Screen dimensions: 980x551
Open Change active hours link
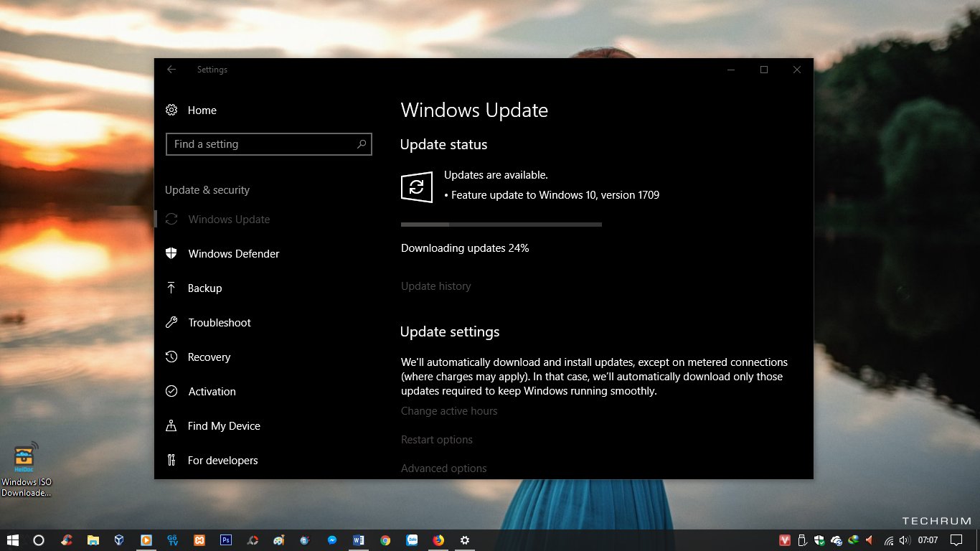pos(449,411)
